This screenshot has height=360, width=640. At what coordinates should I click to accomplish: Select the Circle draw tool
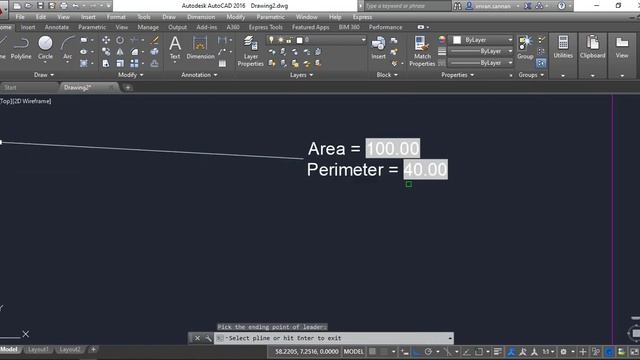tap(45, 48)
